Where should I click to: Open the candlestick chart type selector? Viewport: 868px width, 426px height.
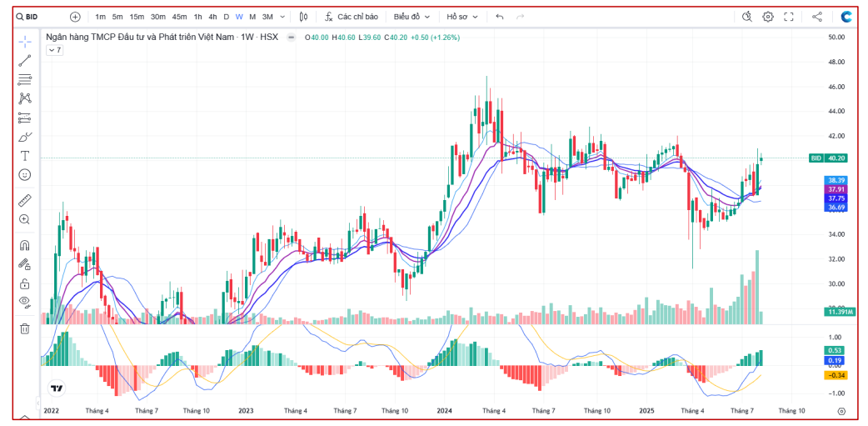coord(303,17)
